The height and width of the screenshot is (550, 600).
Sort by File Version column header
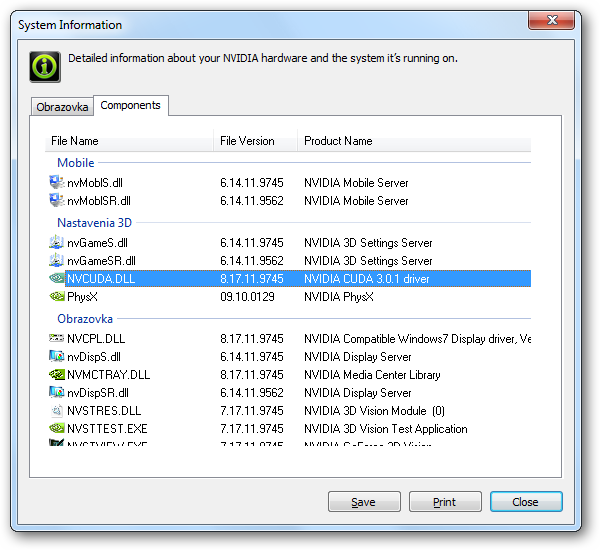click(x=255, y=141)
